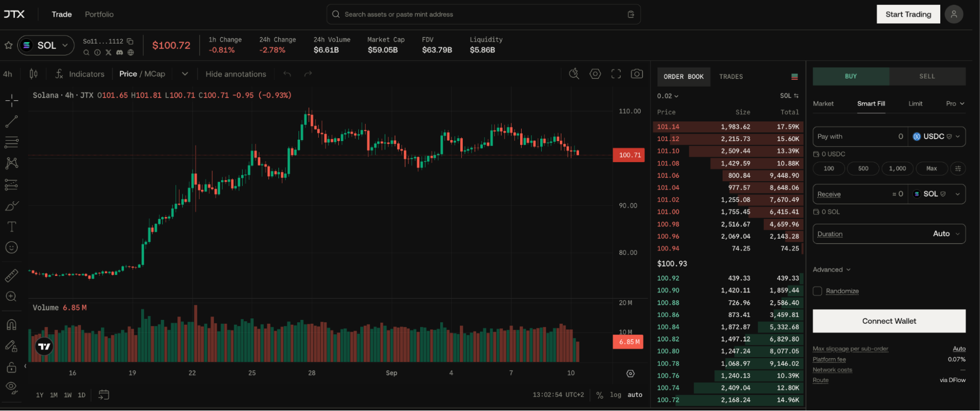Open the horizontal lines Fibonacci tool

(12, 143)
